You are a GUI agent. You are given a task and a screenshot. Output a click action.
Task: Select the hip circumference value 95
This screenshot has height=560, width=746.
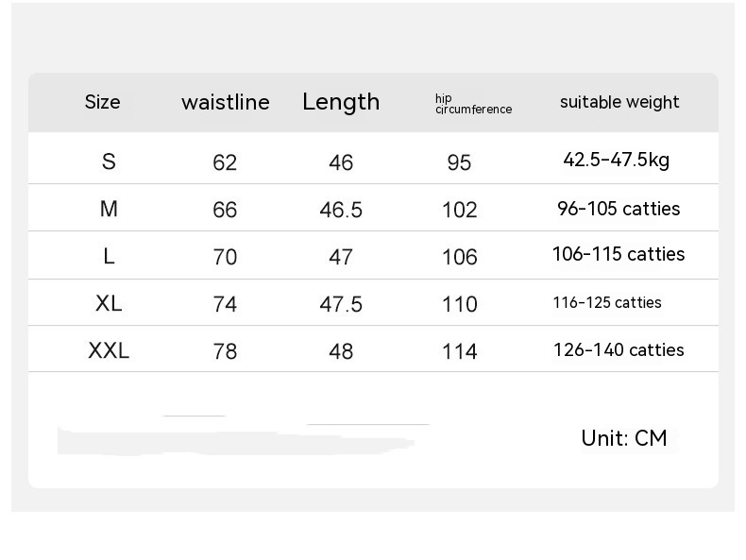click(x=459, y=162)
